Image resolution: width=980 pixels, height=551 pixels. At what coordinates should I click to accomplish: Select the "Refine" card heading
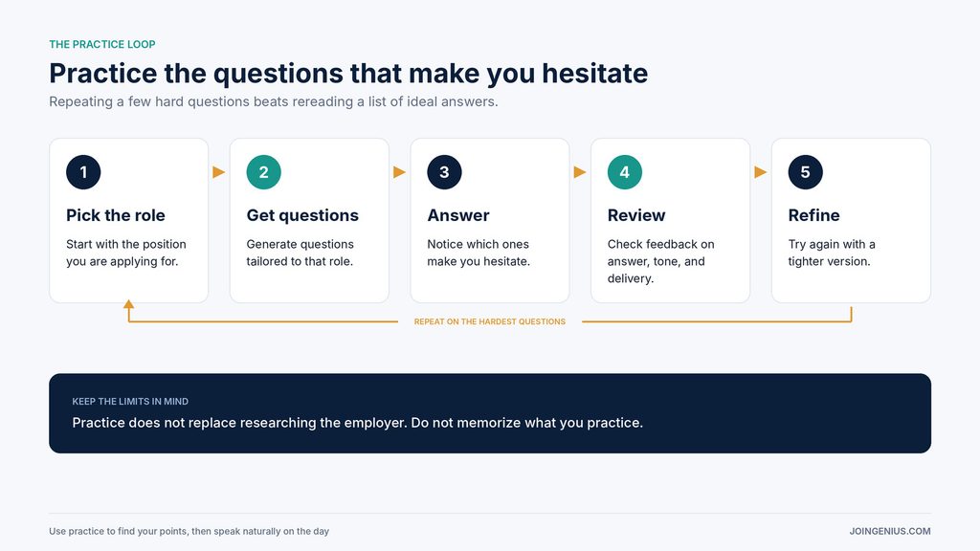point(813,215)
